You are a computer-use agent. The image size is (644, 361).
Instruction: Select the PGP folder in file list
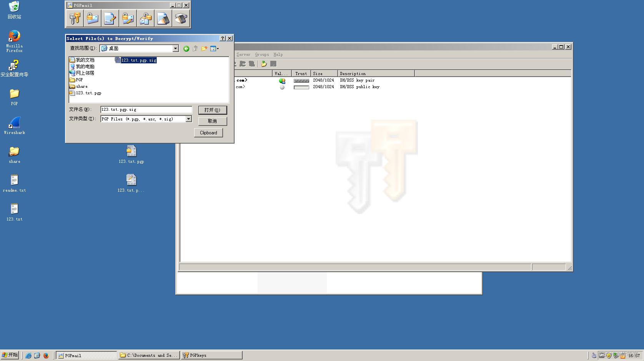(x=76, y=80)
